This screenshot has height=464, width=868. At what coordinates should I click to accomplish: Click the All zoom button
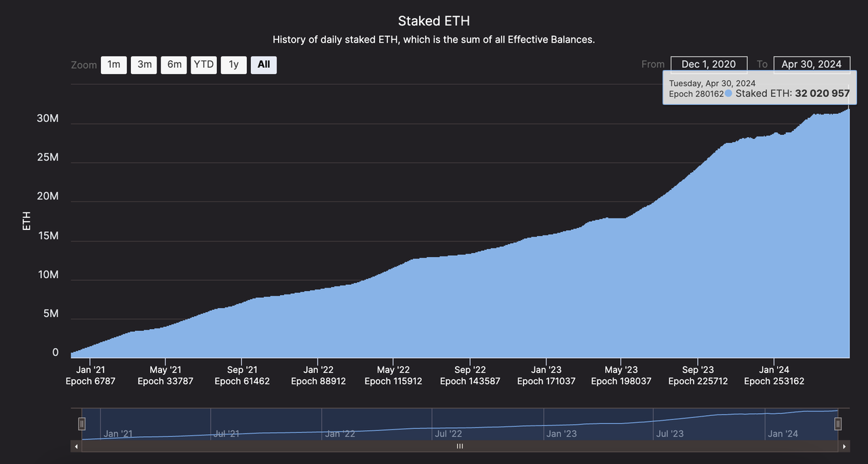(264, 64)
